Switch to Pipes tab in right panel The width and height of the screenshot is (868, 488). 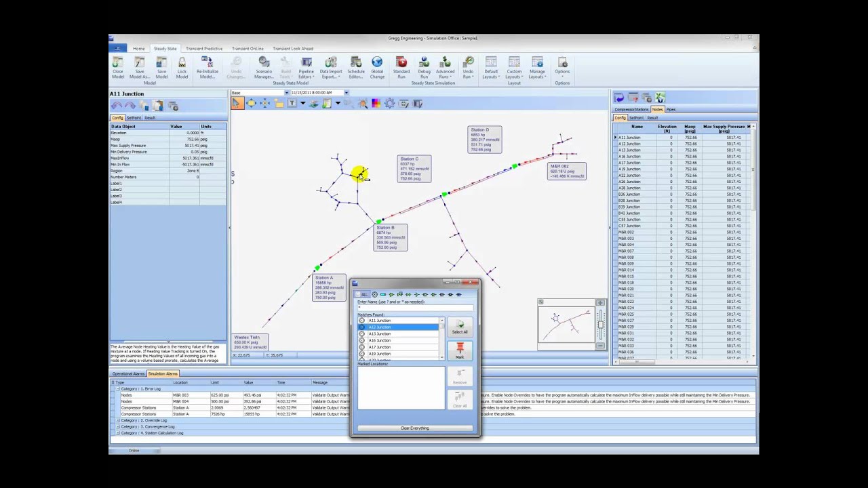point(671,109)
